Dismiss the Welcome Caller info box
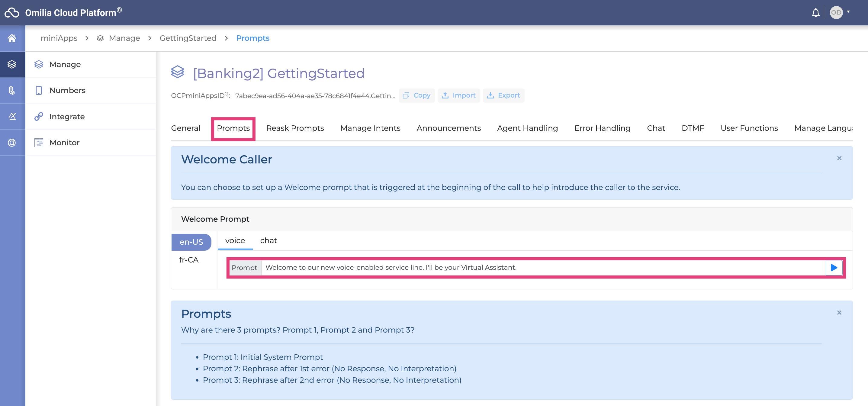868x406 pixels. (x=839, y=158)
